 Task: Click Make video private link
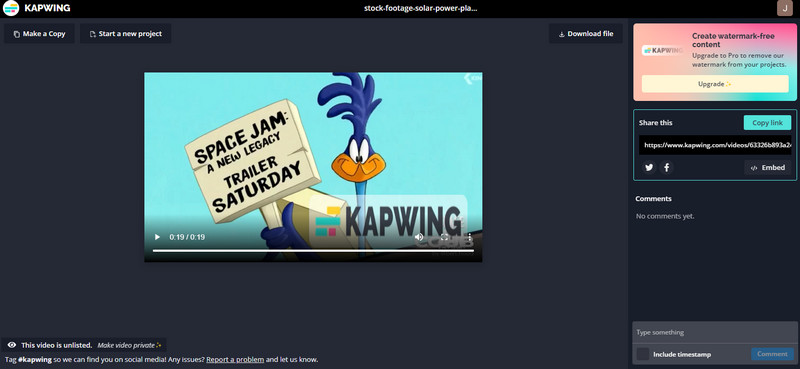(x=129, y=345)
